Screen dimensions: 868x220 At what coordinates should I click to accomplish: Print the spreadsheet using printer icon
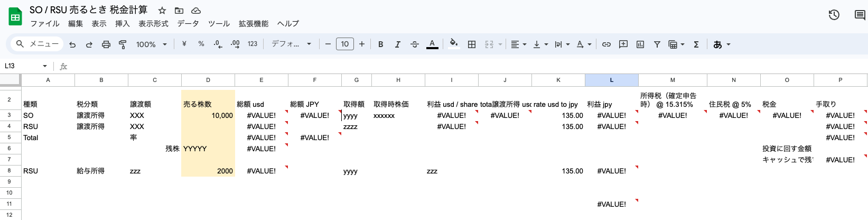tap(106, 44)
